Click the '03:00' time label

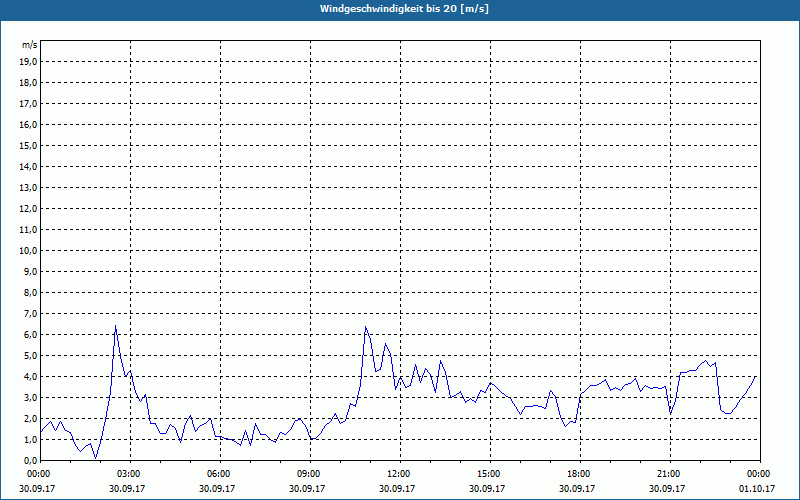point(128,474)
